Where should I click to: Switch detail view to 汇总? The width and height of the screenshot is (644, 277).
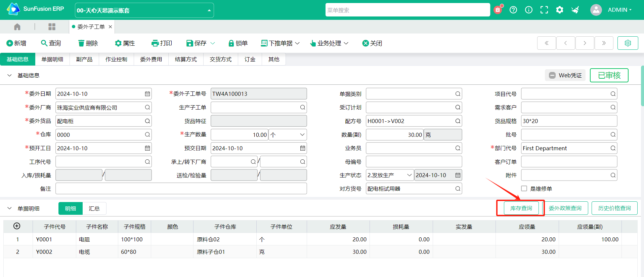coord(94,208)
